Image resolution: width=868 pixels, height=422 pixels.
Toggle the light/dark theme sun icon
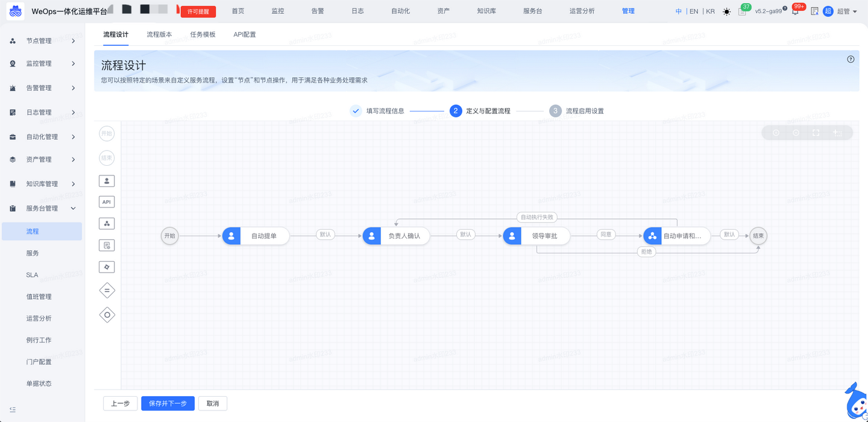(726, 11)
